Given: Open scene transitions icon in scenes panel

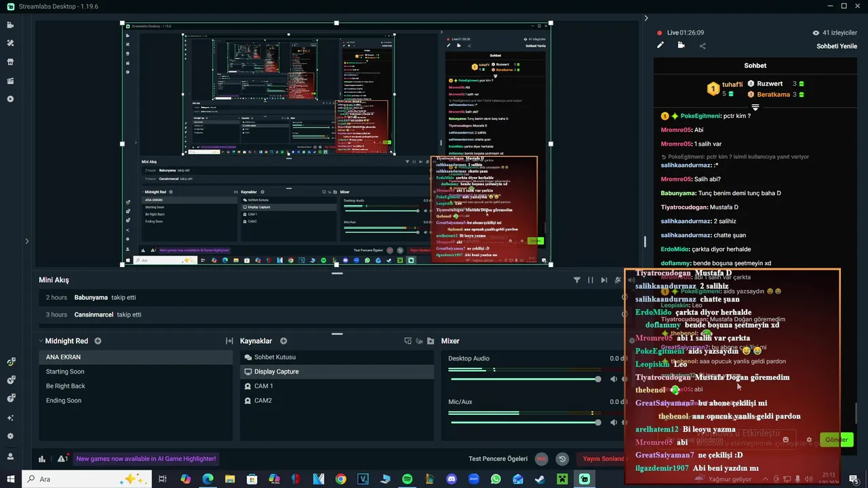Looking at the screenshot, I should (x=229, y=341).
